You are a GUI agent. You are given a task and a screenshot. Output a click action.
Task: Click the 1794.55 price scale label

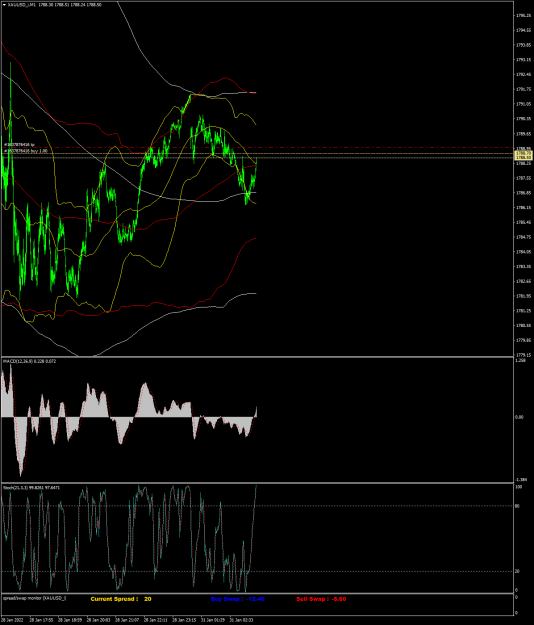pyautogui.click(x=523, y=30)
